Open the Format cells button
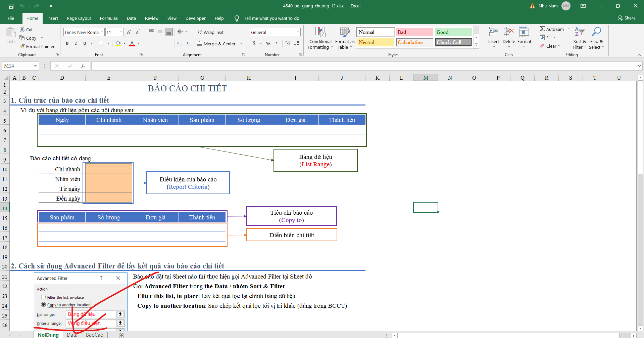The image size is (644, 338). [524, 38]
